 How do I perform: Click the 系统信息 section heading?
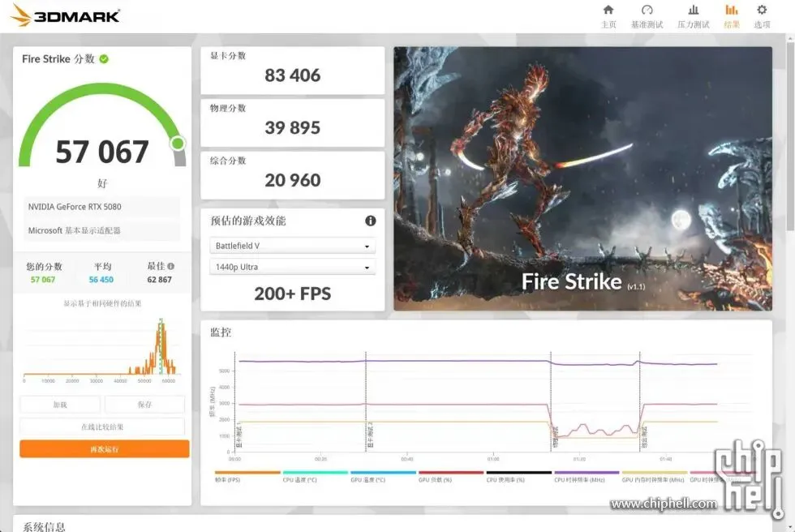click(x=44, y=526)
